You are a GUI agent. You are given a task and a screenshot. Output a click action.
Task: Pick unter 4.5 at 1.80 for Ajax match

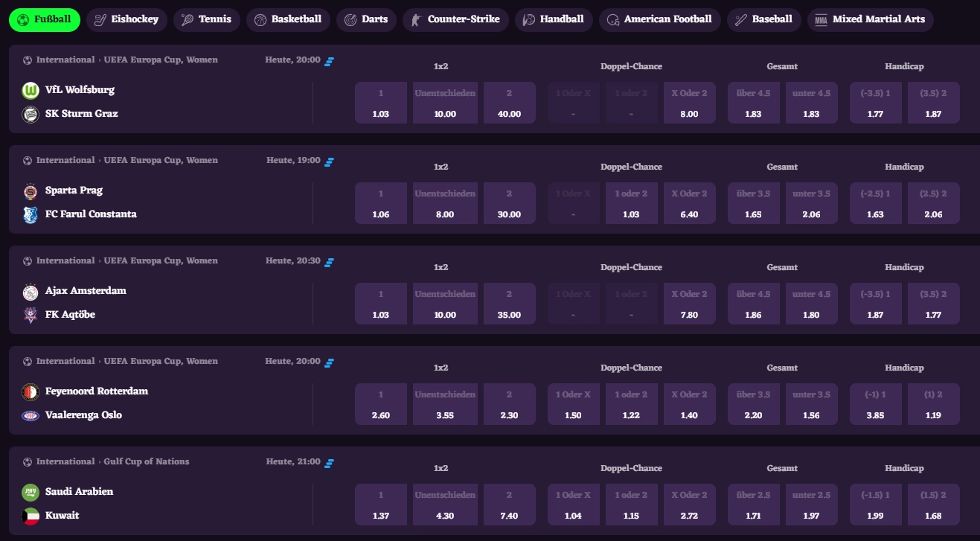[812, 304]
